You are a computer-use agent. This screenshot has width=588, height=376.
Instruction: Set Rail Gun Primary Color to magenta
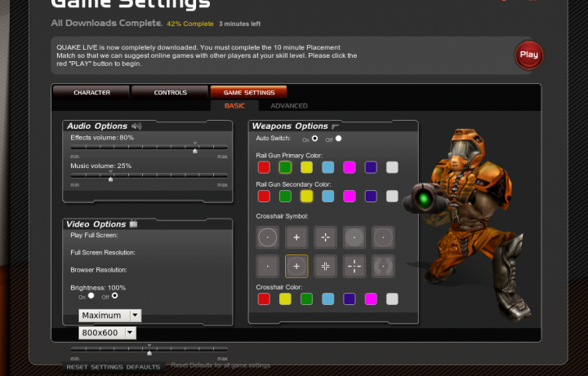[x=350, y=167]
